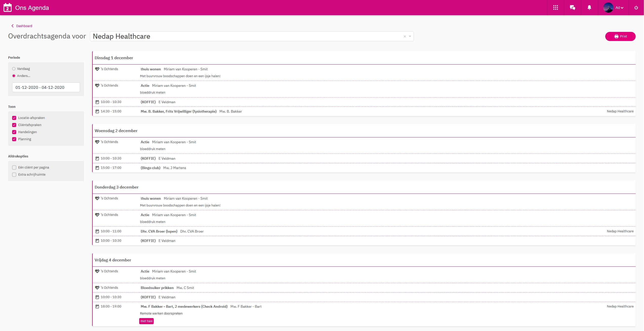Select the Vandaag period option
The height and width of the screenshot is (331, 644).
[14, 69]
